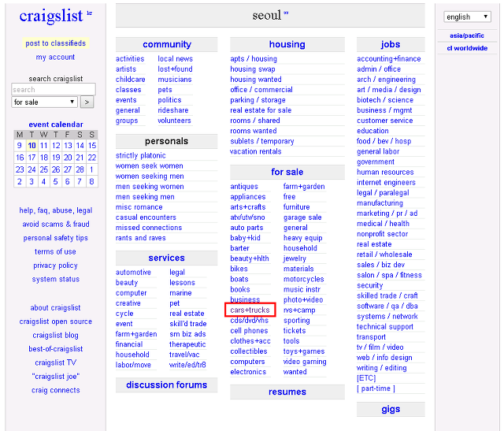Open craig connects link
Image resolution: width=504 pixels, height=431 pixels.
[55, 390]
